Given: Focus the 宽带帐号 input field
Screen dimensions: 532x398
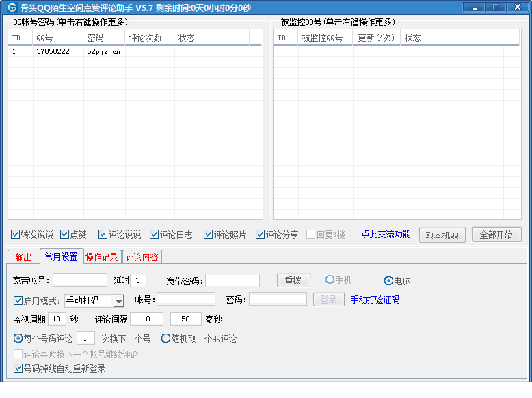Looking at the screenshot, I should pos(80,280).
